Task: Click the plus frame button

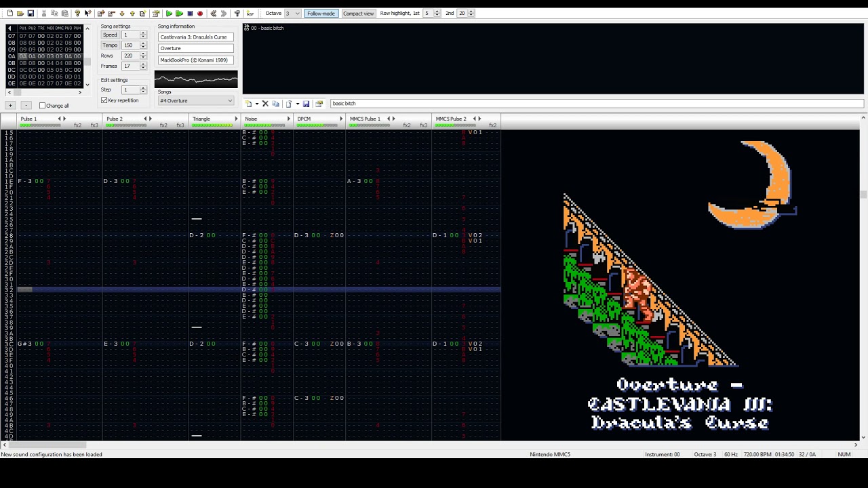Action: pyautogui.click(x=10, y=106)
